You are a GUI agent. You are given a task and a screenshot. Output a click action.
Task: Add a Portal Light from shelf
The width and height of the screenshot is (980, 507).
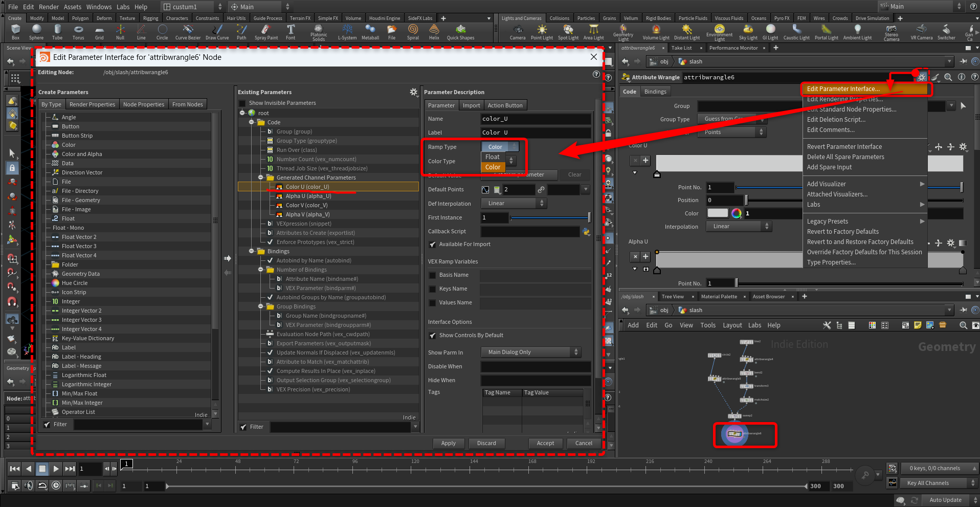827,32
